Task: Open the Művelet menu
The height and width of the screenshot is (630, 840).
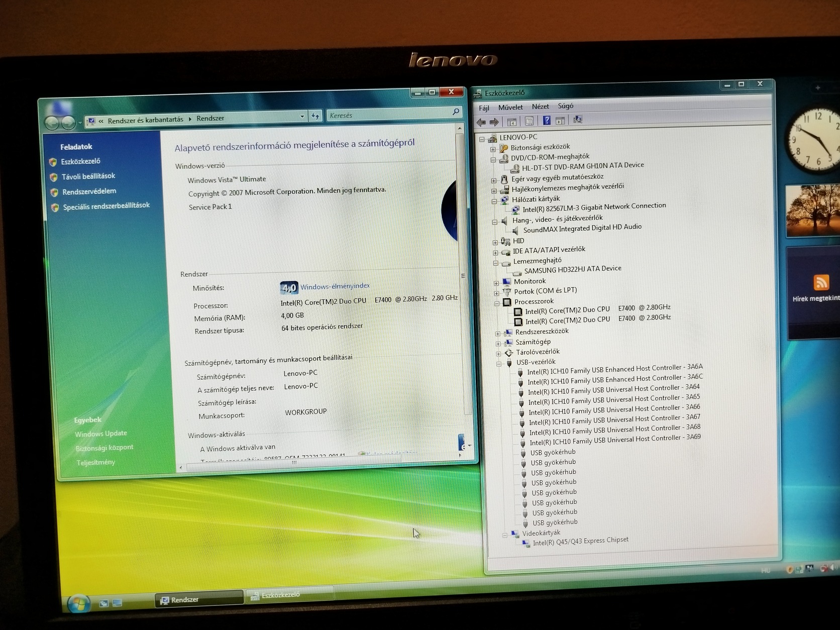Action: click(510, 107)
